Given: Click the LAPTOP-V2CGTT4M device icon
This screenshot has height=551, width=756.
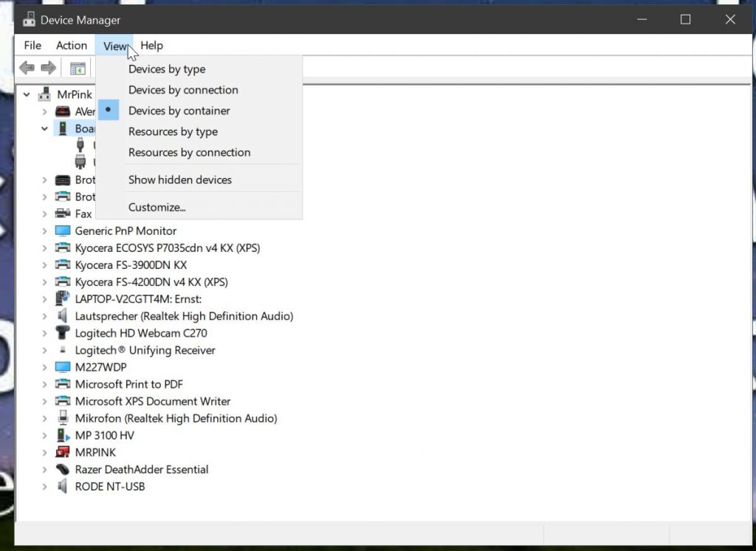Looking at the screenshot, I should [x=63, y=298].
